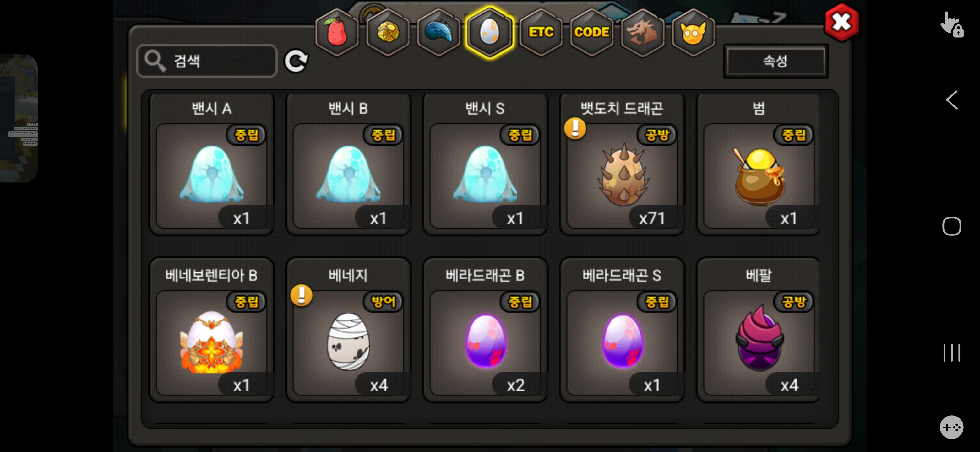Viewport: 980px width, 452px height.
Task: Click the 검색 search field
Action: pyautogui.click(x=207, y=61)
